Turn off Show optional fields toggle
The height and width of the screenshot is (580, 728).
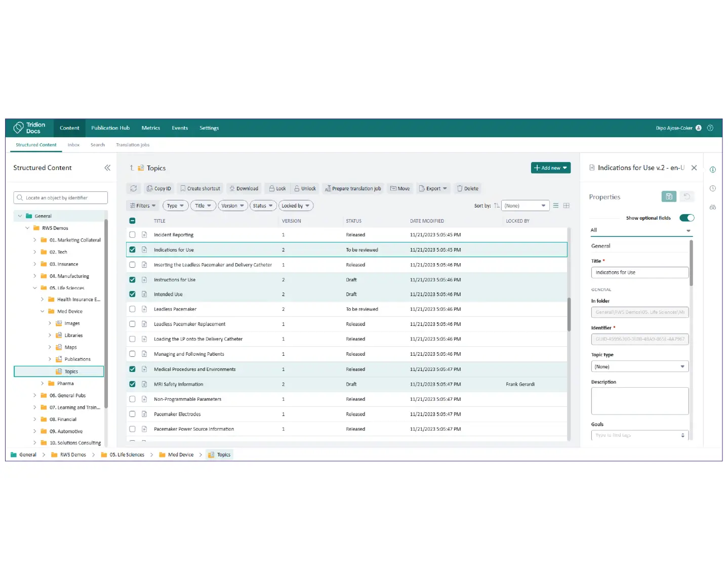[686, 218]
